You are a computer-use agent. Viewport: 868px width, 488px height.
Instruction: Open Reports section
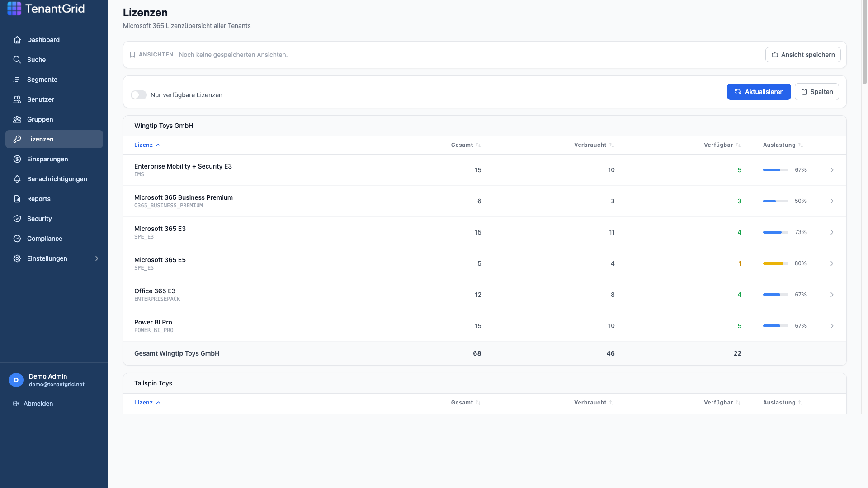pyautogui.click(x=54, y=199)
